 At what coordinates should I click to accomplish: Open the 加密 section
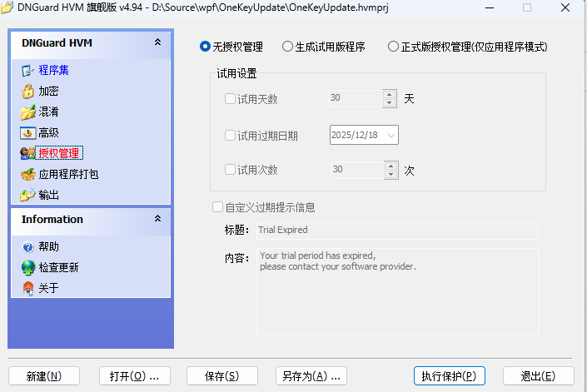[x=48, y=91]
